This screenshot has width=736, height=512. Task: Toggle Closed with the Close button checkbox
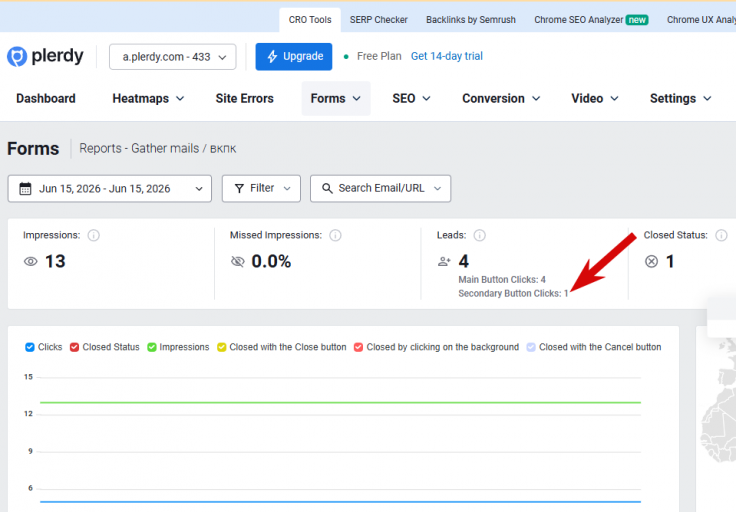(x=222, y=347)
